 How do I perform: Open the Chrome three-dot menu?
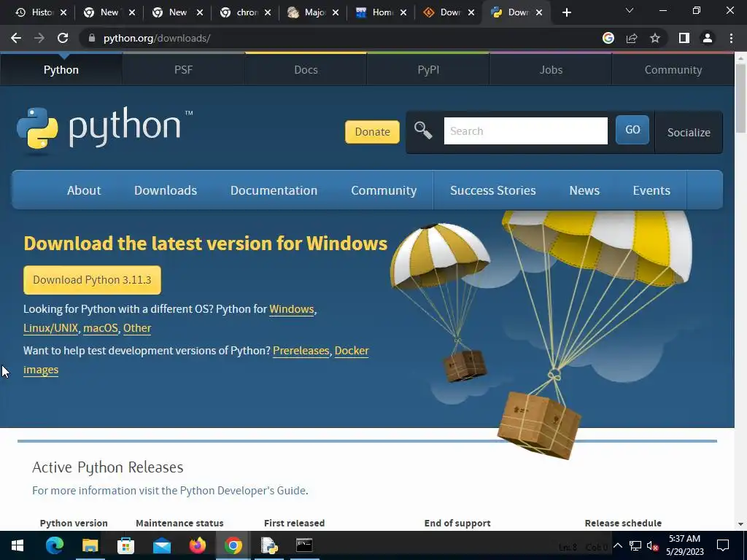731,38
